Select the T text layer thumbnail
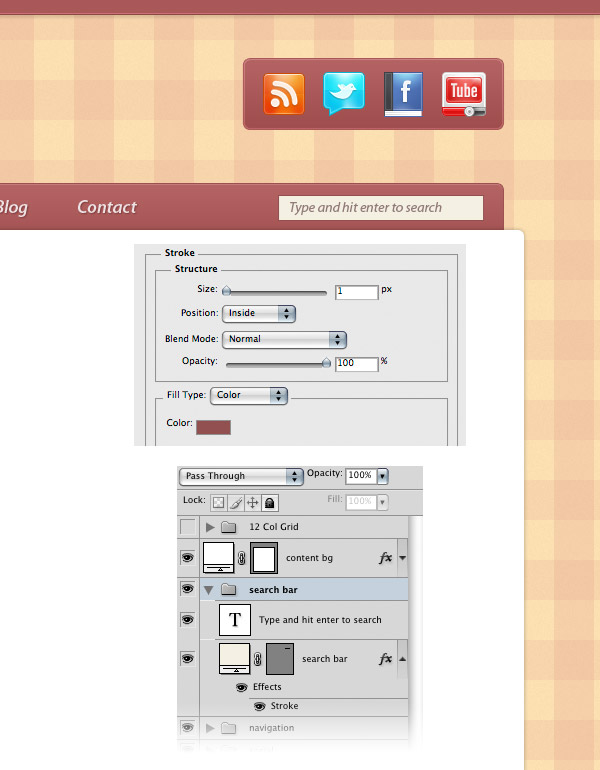Viewport: 600px width, 770px height. point(235,620)
